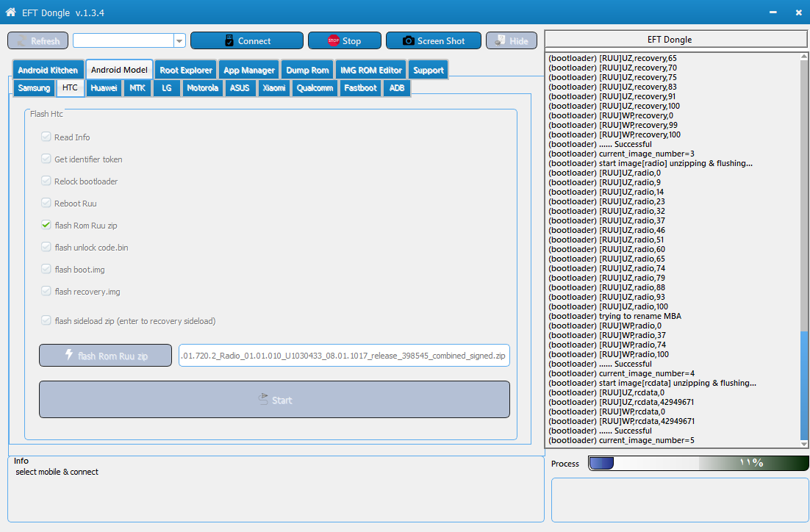The height and width of the screenshot is (532, 810).
Task: Check the Relock bootloader option
Action: pyautogui.click(x=46, y=181)
